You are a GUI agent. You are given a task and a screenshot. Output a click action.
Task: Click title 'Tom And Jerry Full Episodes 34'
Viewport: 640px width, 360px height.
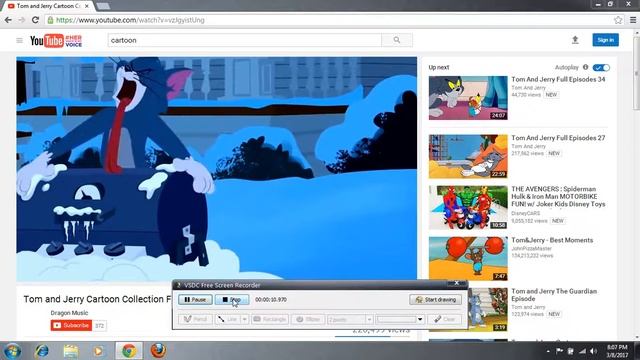(x=558, y=79)
